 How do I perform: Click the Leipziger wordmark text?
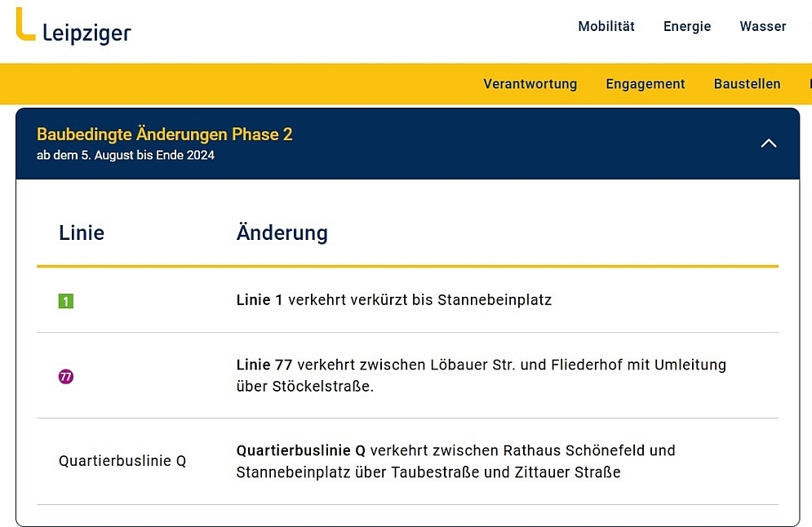coord(87,33)
